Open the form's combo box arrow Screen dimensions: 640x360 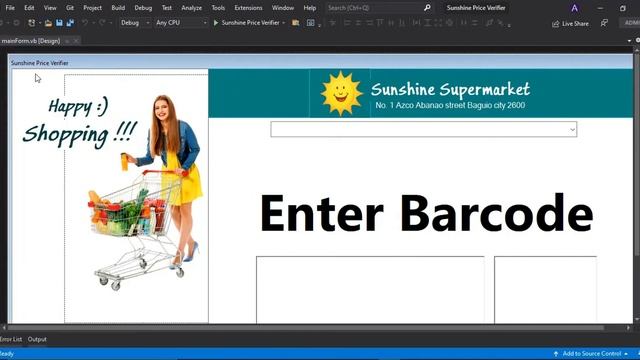click(x=572, y=129)
